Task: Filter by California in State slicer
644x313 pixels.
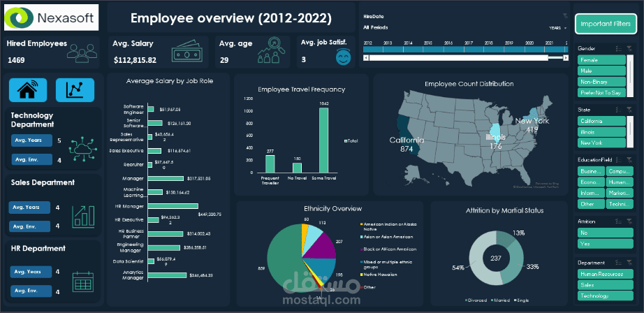Action: 601,121
